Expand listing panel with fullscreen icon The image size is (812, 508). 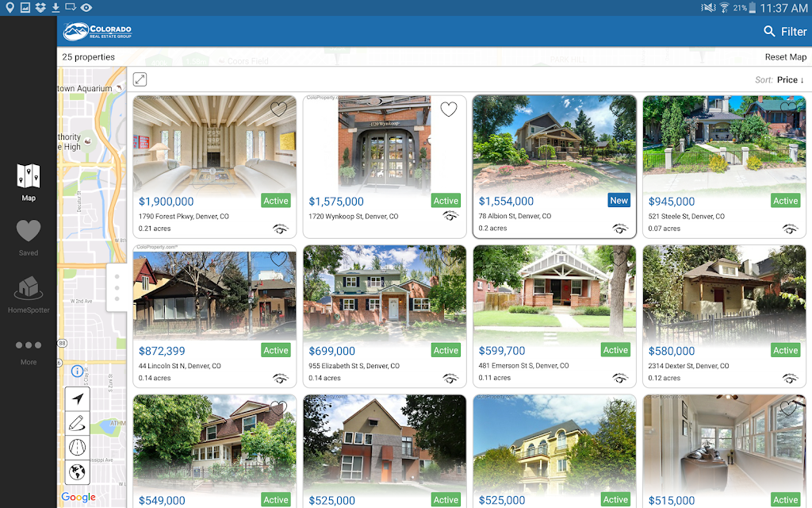[140, 79]
